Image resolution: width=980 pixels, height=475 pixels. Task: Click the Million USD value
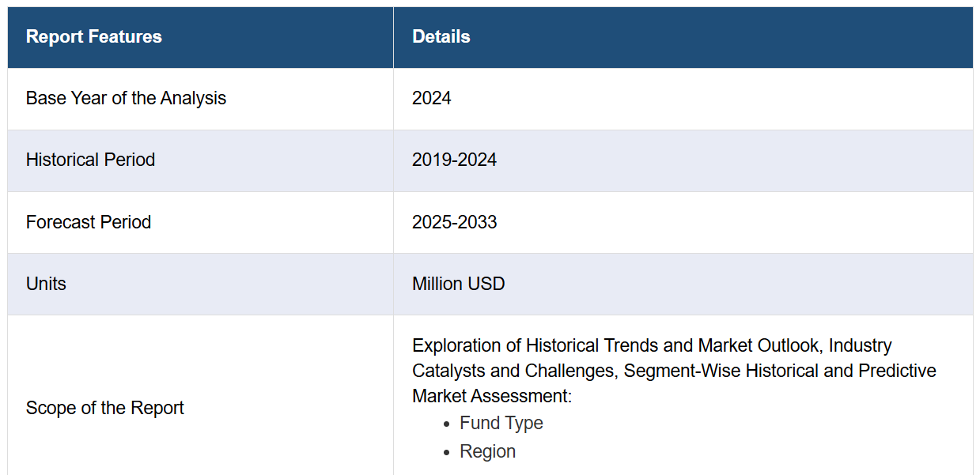click(458, 285)
